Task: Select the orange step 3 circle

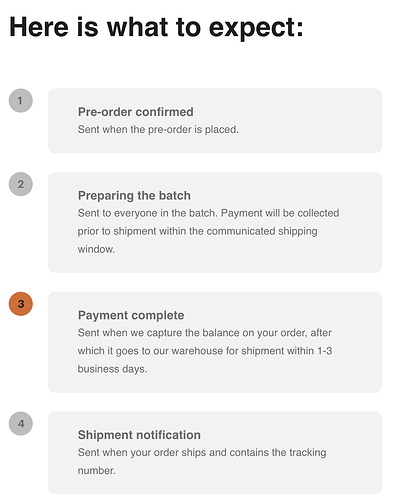Action: 21,304
